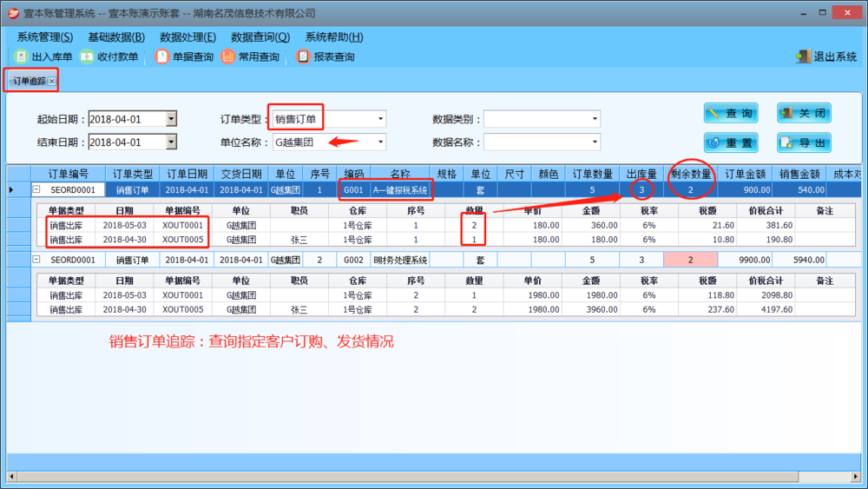Click the 查询 button
The height and width of the screenshot is (489, 868).
click(731, 114)
